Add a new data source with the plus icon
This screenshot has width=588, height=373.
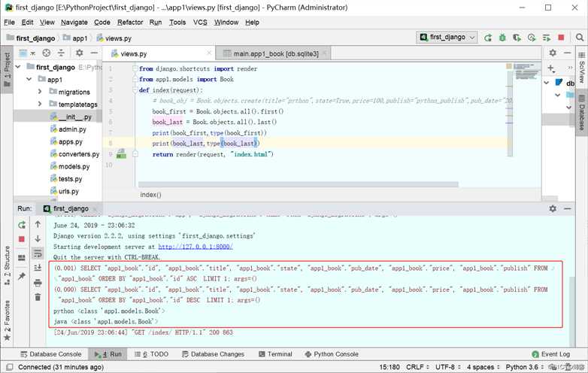point(550,68)
